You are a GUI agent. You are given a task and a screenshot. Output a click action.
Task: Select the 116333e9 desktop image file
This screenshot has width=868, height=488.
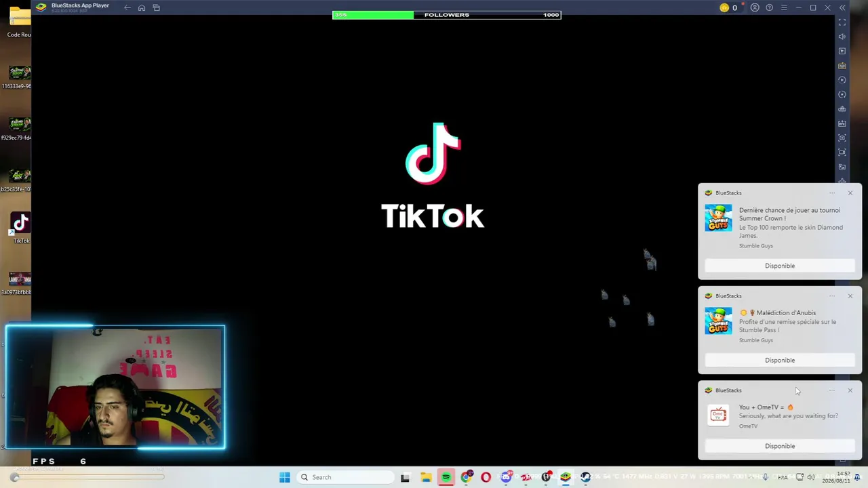point(18,77)
